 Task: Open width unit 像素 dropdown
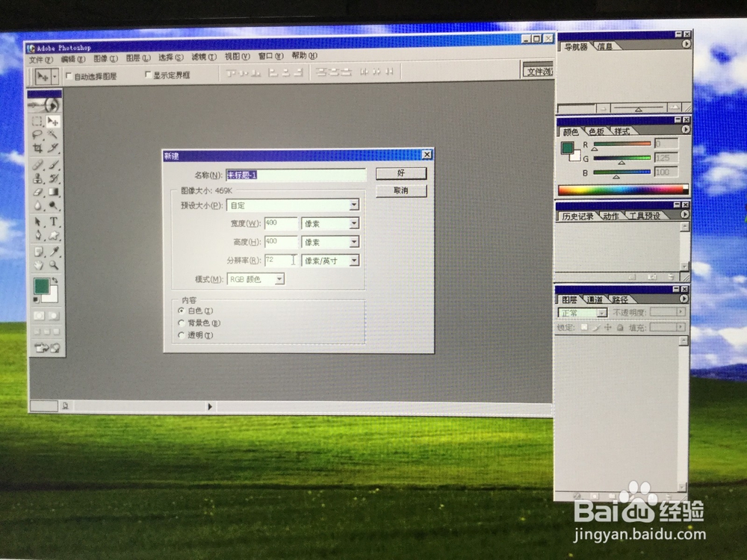[x=353, y=223]
